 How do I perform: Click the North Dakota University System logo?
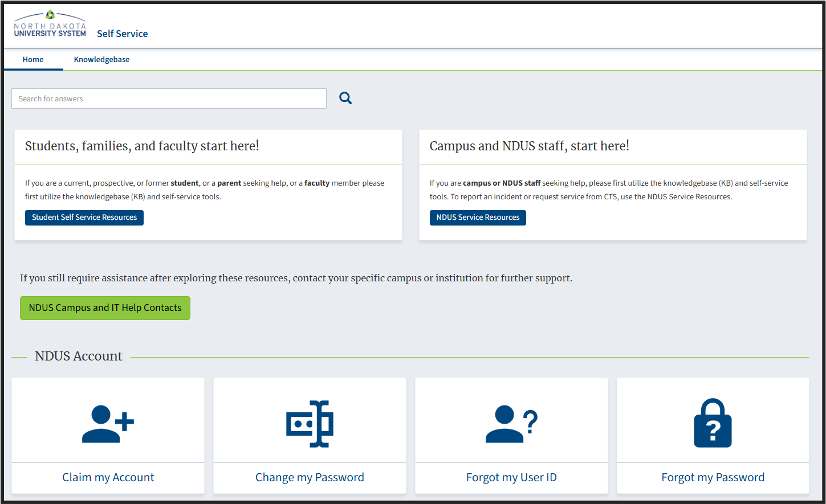point(50,24)
